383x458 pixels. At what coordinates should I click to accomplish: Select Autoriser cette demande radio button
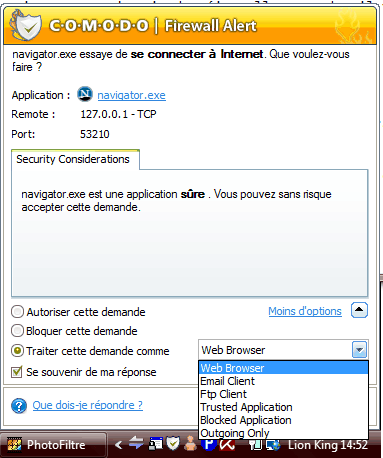coord(17,312)
